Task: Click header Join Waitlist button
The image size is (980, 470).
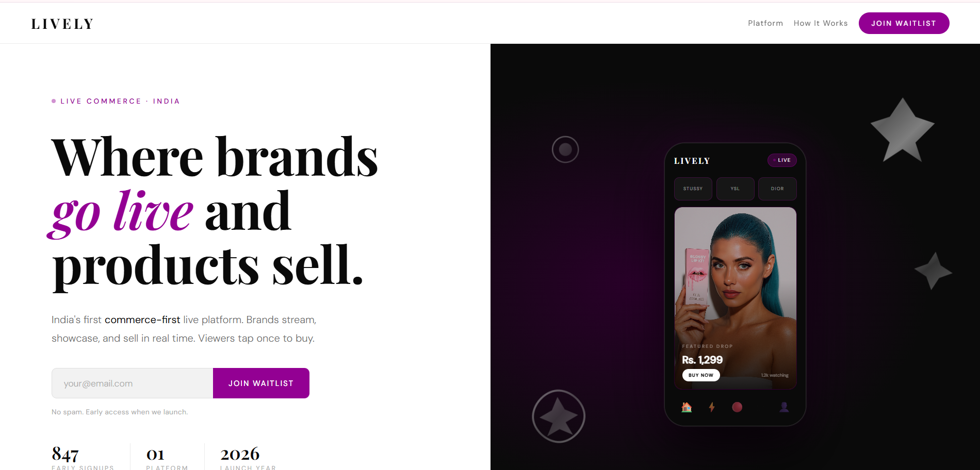Action: click(x=904, y=23)
